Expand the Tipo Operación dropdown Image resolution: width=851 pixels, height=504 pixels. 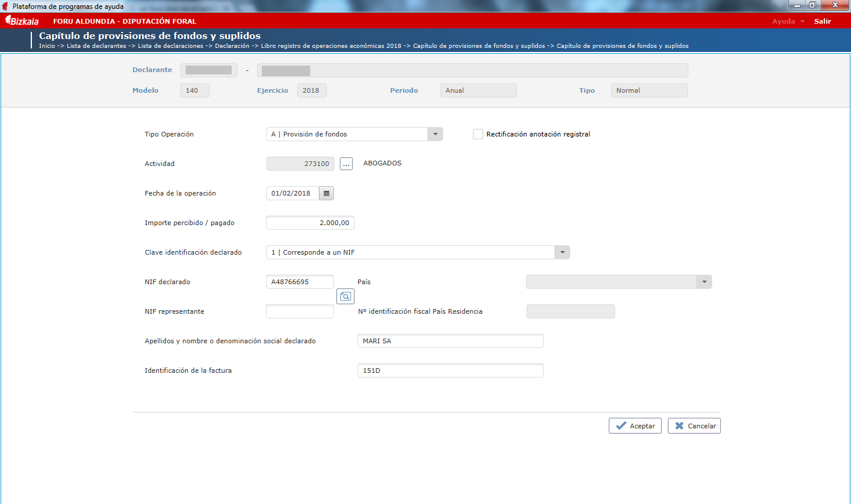coord(435,134)
